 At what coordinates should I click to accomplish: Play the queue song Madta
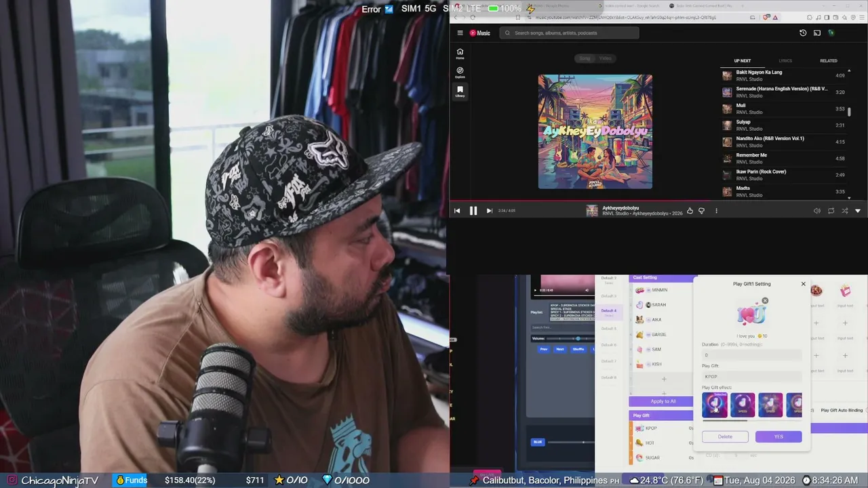point(783,191)
